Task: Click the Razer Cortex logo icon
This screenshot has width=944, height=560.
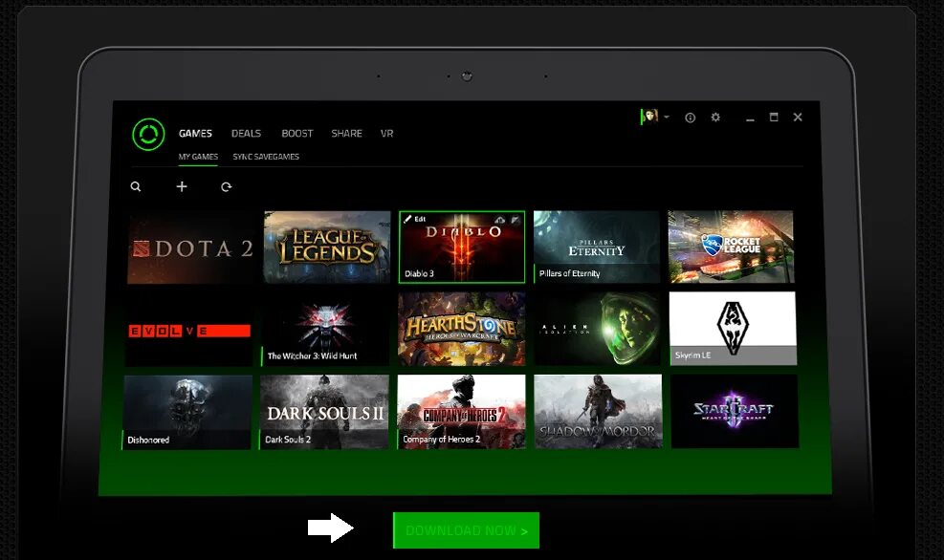Action: click(148, 134)
